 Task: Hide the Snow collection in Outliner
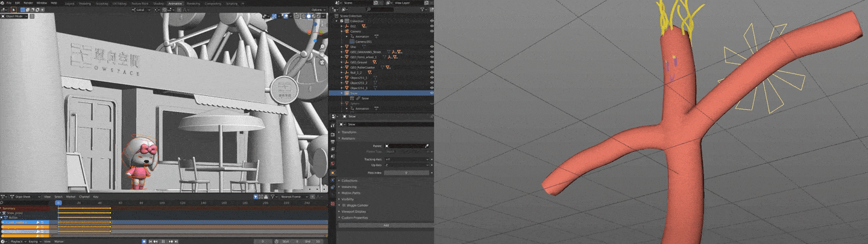432,93
